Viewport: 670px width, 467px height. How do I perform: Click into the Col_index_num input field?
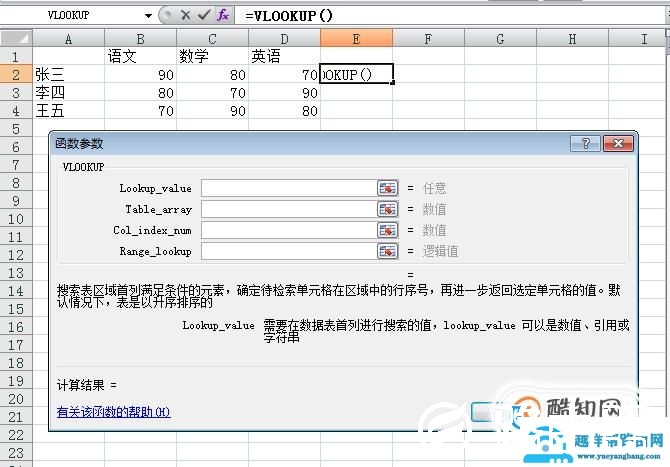289,230
